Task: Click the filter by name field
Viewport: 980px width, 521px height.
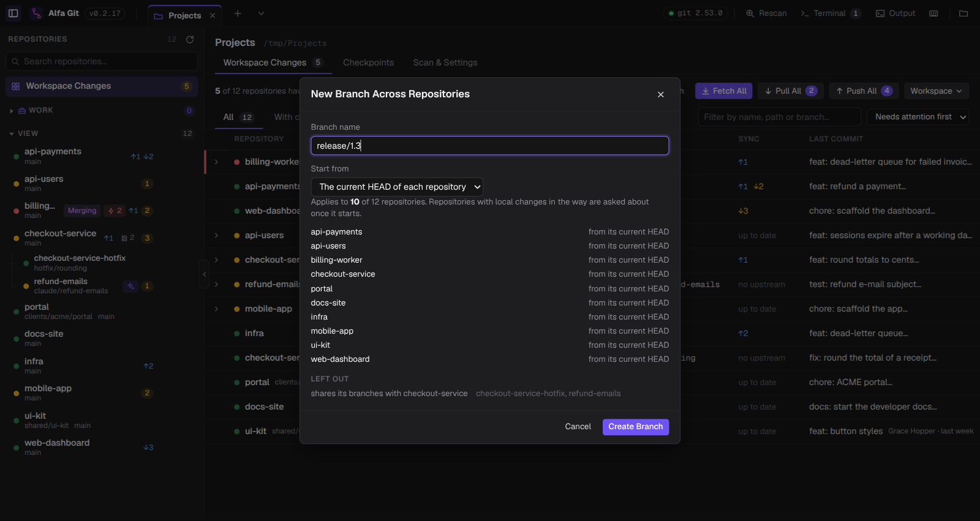Action: coord(779,117)
